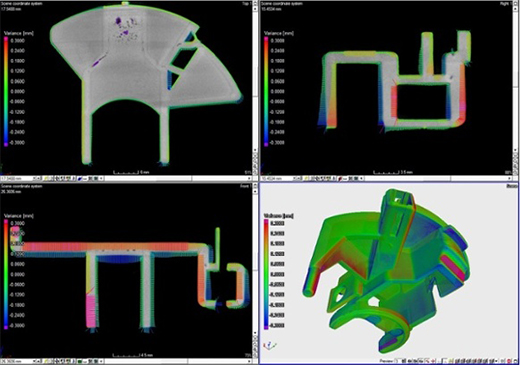Click the blue slice-plane icon in top view toolbar

80,179
